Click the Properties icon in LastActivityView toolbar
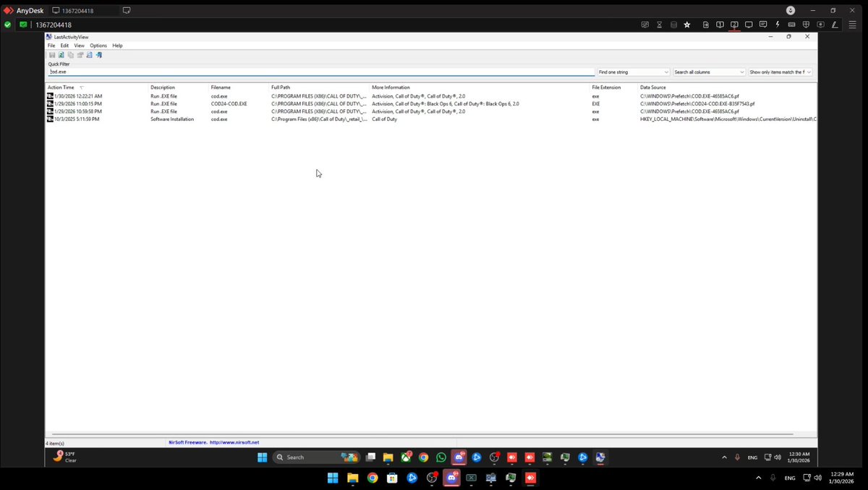 80,55
